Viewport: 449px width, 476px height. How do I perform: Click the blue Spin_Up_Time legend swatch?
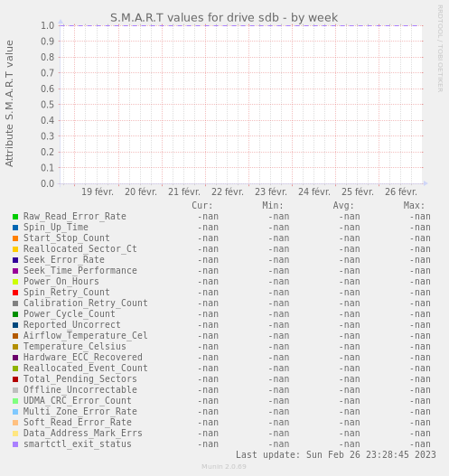(15, 228)
